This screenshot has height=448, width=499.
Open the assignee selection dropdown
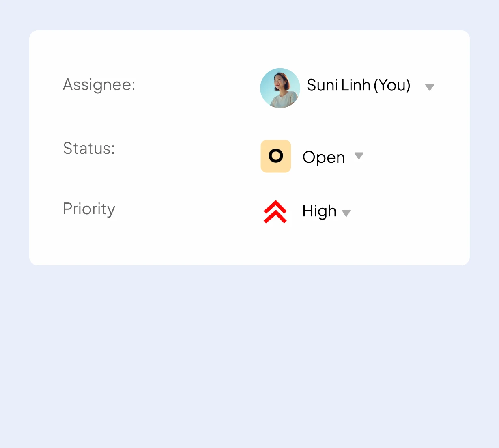coord(430,86)
